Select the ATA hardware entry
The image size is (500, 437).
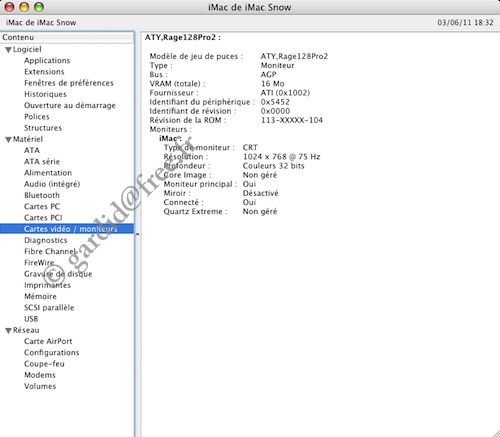click(x=32, y=150)
